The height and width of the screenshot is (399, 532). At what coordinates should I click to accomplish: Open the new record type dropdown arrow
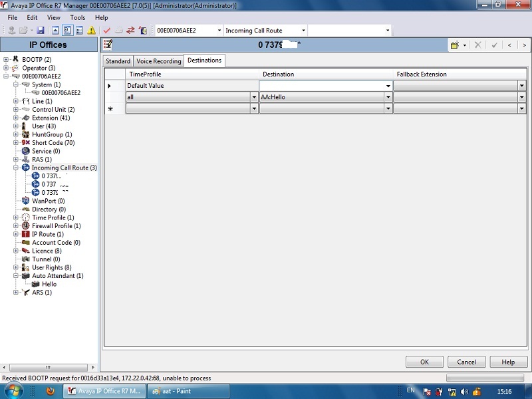[464, 45]
